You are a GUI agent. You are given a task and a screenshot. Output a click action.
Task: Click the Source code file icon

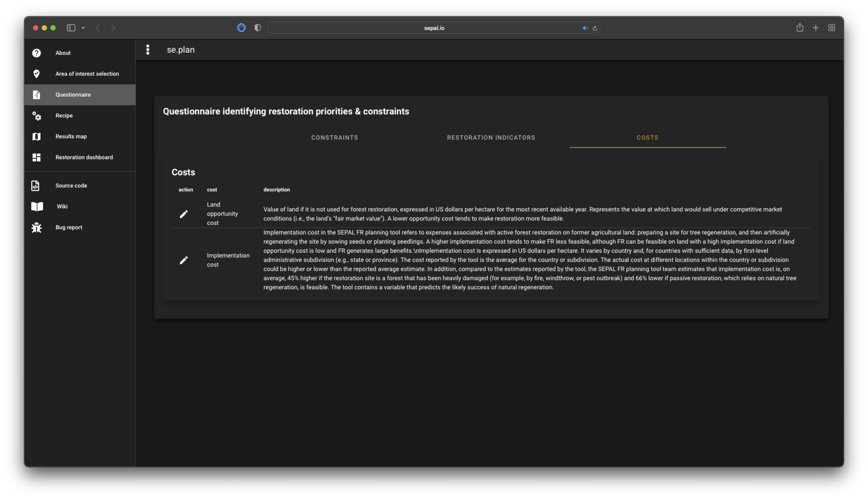point(35,185)
